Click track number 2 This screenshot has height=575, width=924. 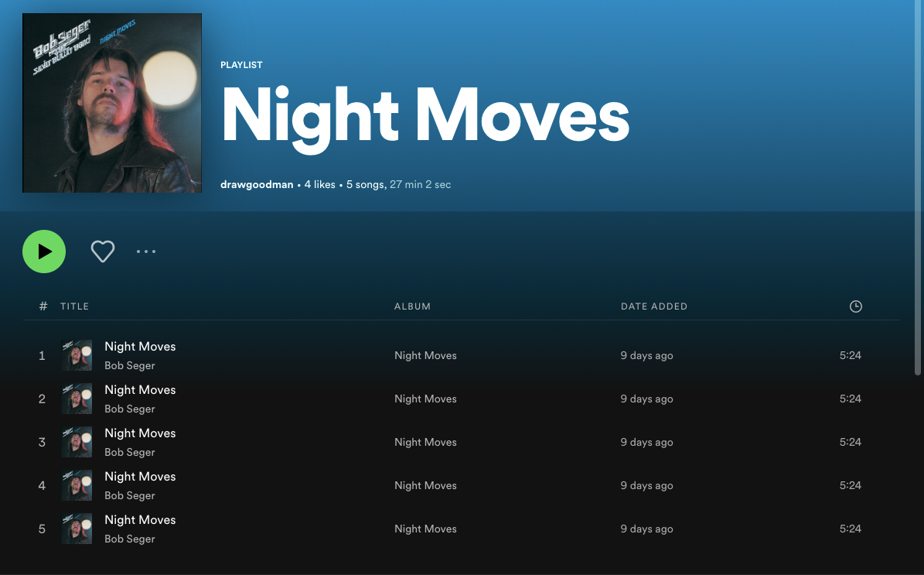tap(42, 399)
